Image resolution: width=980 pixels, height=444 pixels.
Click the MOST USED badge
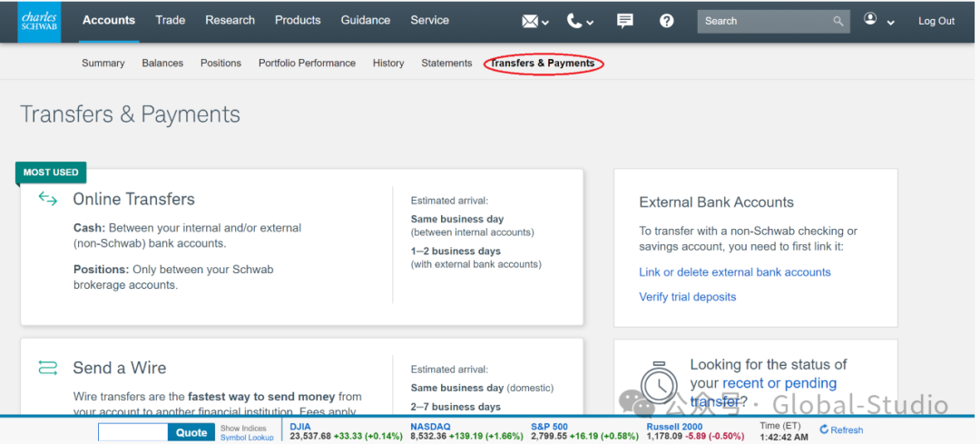[x=51, y=173]
